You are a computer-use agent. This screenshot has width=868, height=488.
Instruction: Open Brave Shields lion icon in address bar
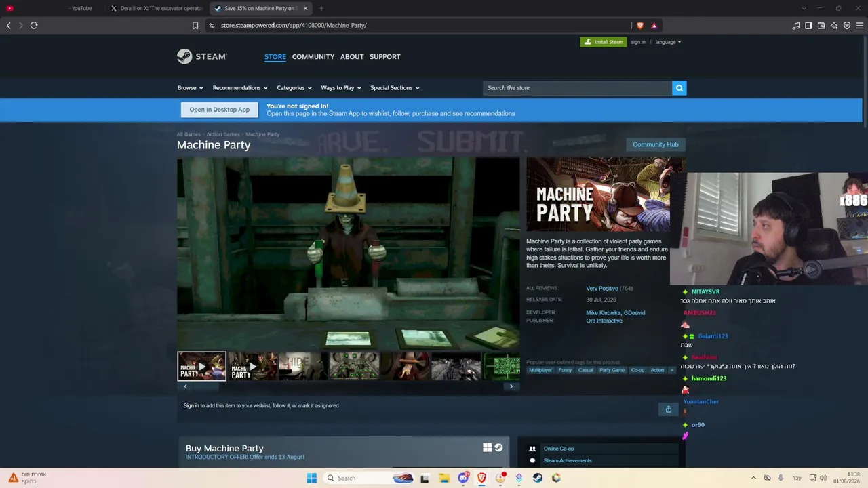pyautogui.click(x=640, y=26)
